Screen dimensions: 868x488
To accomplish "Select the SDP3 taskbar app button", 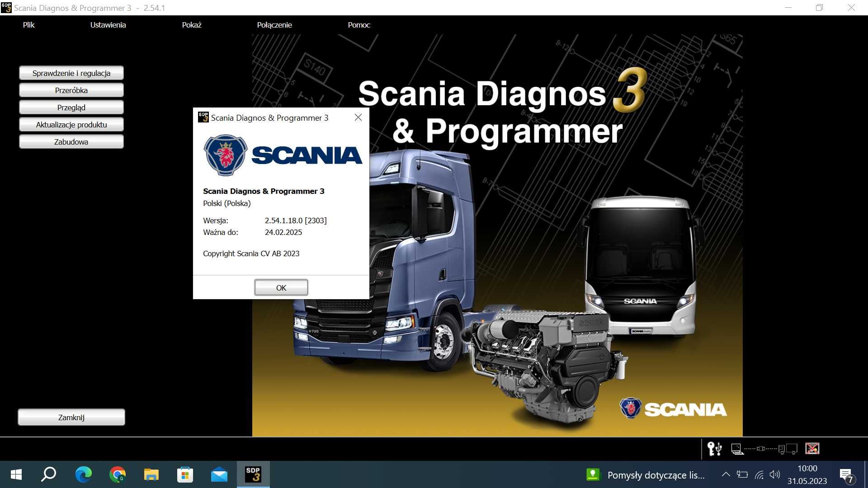I will [253, 474].
